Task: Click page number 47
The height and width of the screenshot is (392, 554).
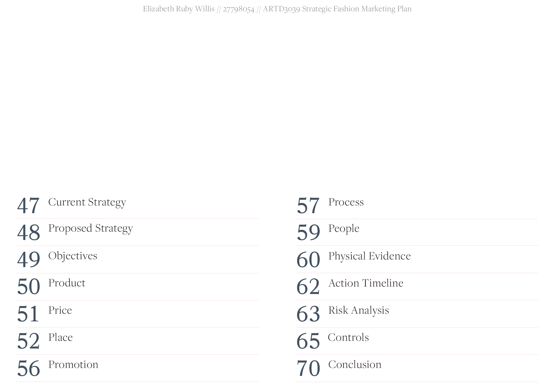Action: [x=28, y=205]
